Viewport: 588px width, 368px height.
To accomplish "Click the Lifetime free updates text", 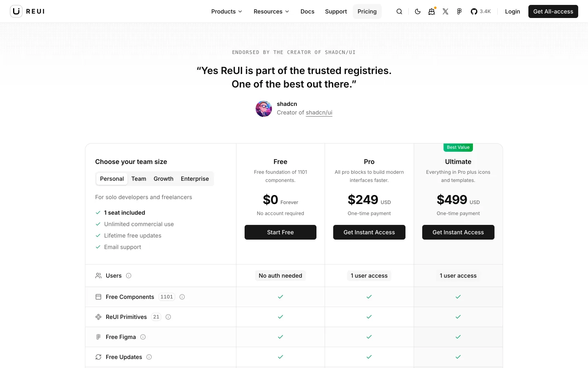I will click(133, 236).
